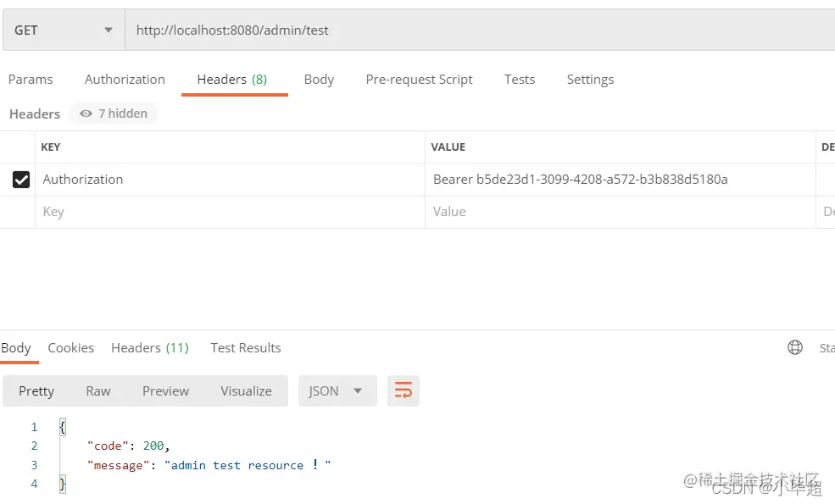The image size is (835, 504).
Task: Click the Bearer token value cell
Action: pyautogui.click(x=621, y=180)
